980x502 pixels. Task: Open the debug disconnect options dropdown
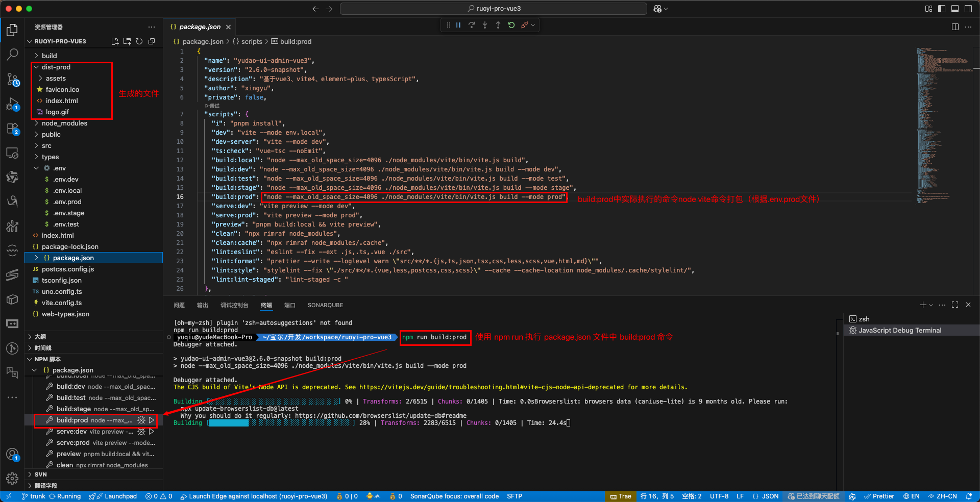533,25
